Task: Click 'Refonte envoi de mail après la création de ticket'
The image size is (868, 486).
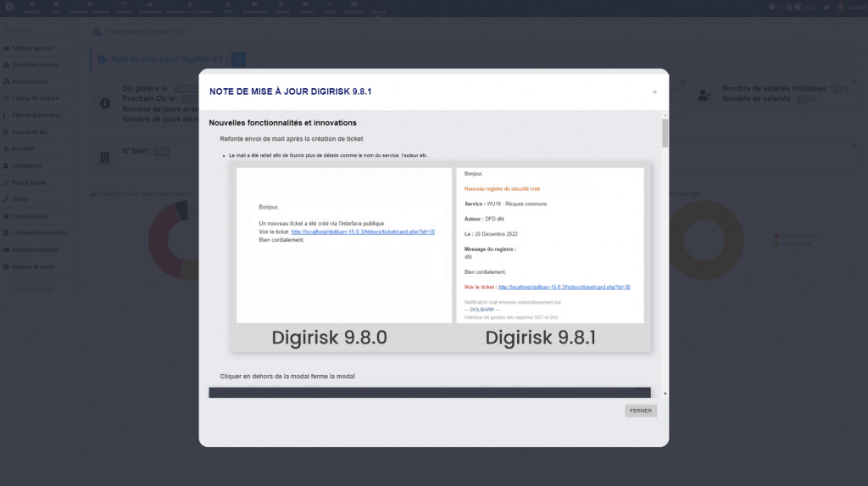Action: (x=292, y=138)
